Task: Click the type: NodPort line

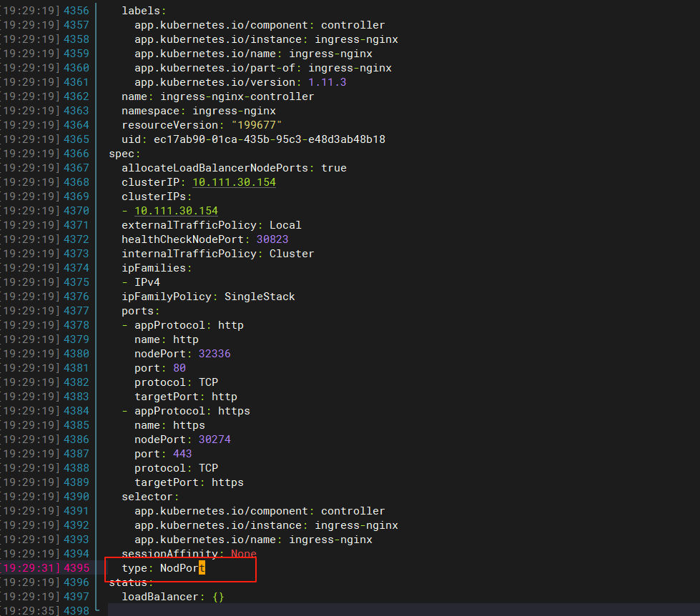Action: (x=164, y=568)
